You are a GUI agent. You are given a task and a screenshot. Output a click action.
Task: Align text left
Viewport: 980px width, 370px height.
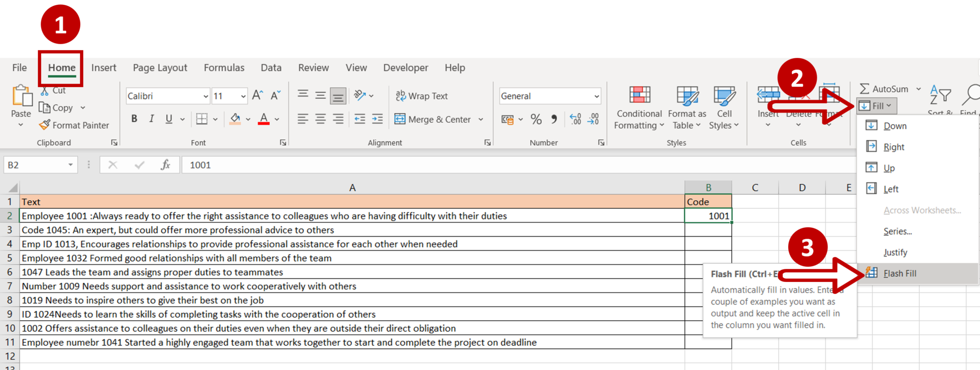[303, 119]
